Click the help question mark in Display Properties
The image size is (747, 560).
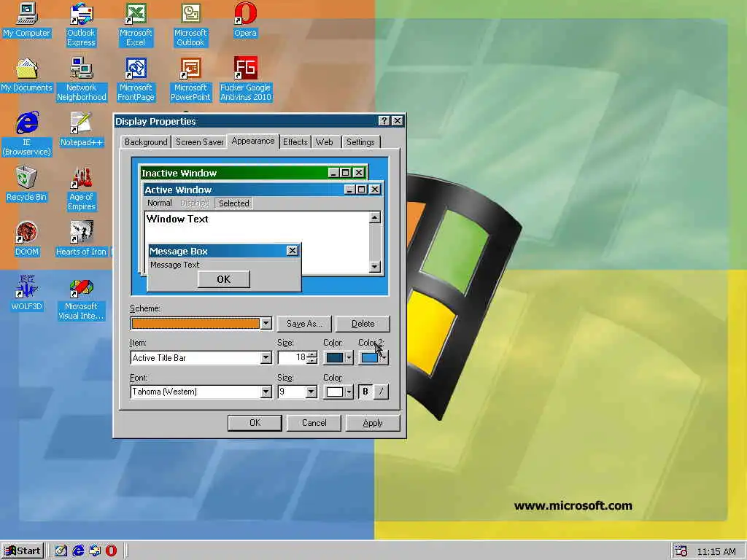pyautogui.click(x=384, y=121)
